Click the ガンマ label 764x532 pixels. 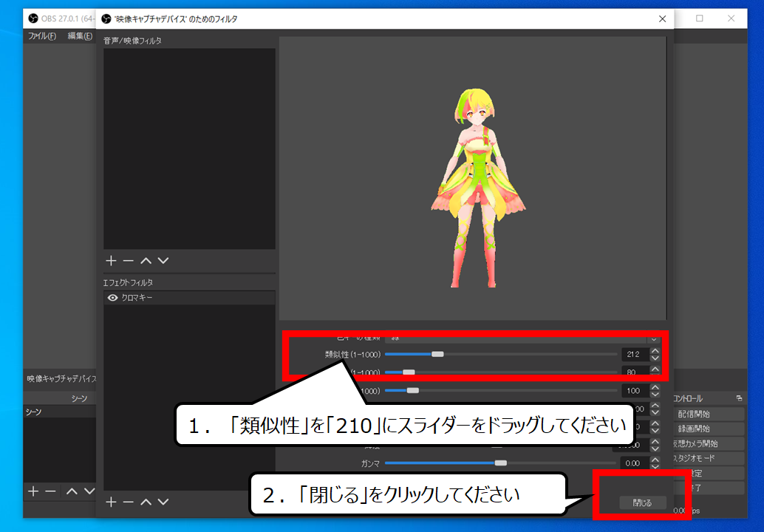coord(370,463)
